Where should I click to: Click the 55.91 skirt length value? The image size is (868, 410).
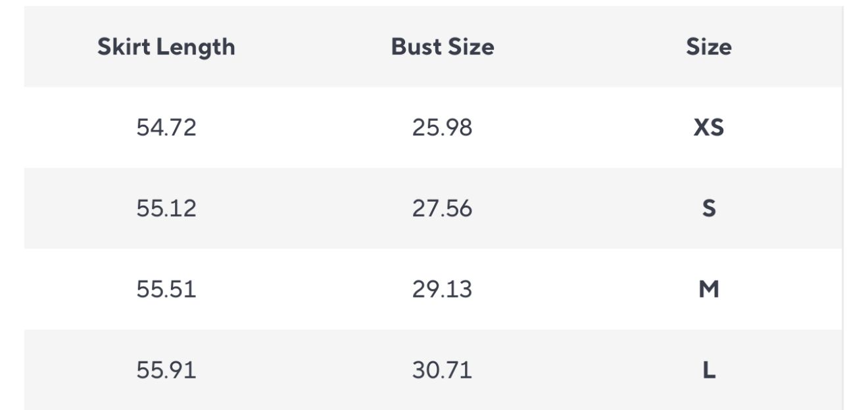(166, 370)
